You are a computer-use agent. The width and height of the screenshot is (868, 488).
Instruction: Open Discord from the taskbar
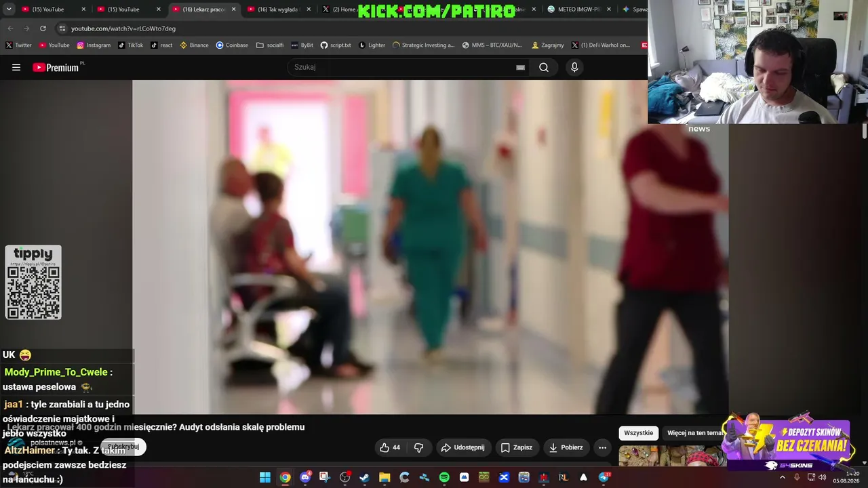[305, 477]
